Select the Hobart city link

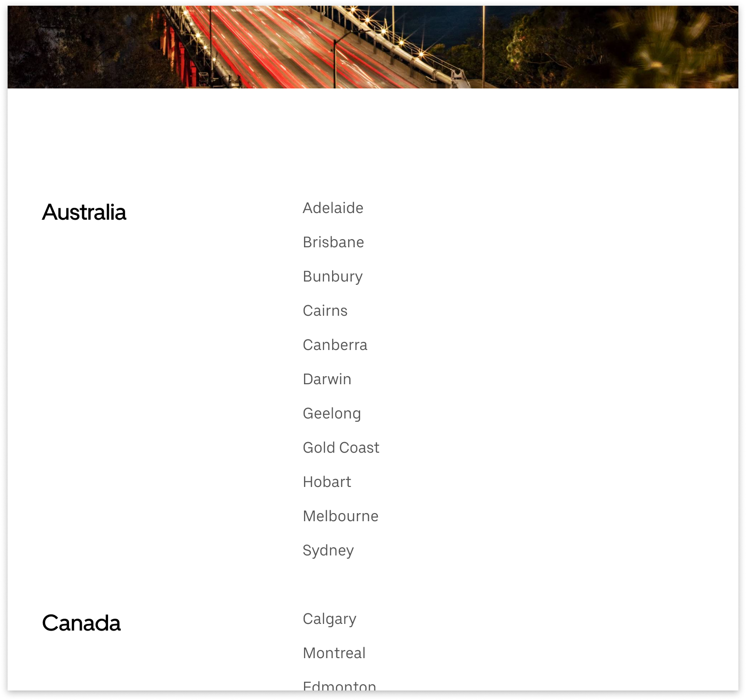click(327, 482)
